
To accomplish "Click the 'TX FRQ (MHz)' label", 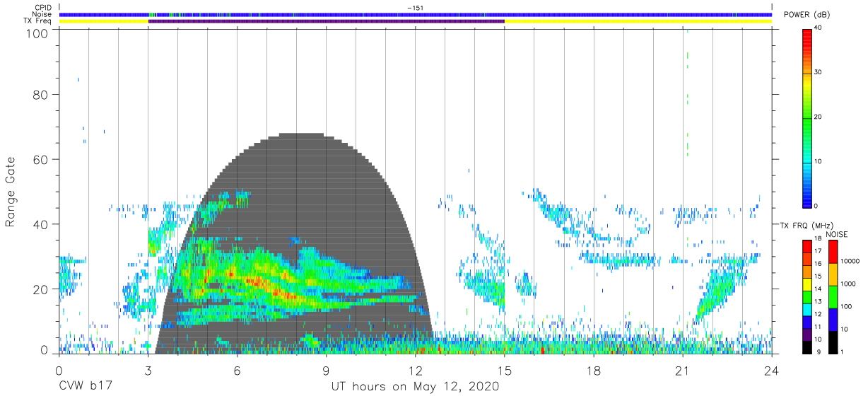I will click(x=806, y=226).
